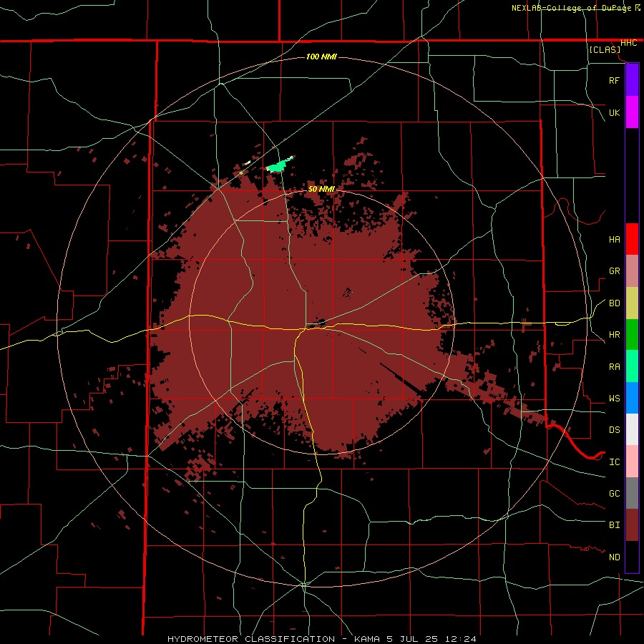Viewport: 644px width, 644px height.
Task: Click the "GR" legend label
Action: click(x=614, y=271)
